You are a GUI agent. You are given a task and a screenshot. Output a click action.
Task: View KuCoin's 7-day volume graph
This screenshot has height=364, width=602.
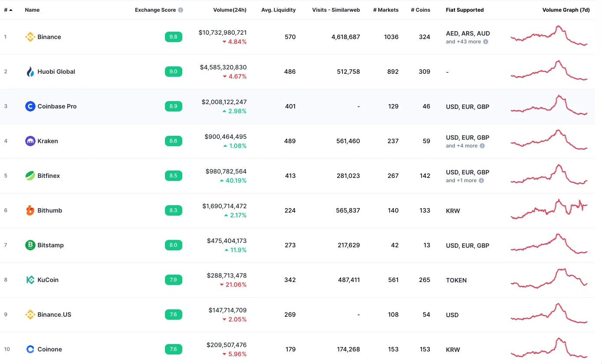coord(549,279)
